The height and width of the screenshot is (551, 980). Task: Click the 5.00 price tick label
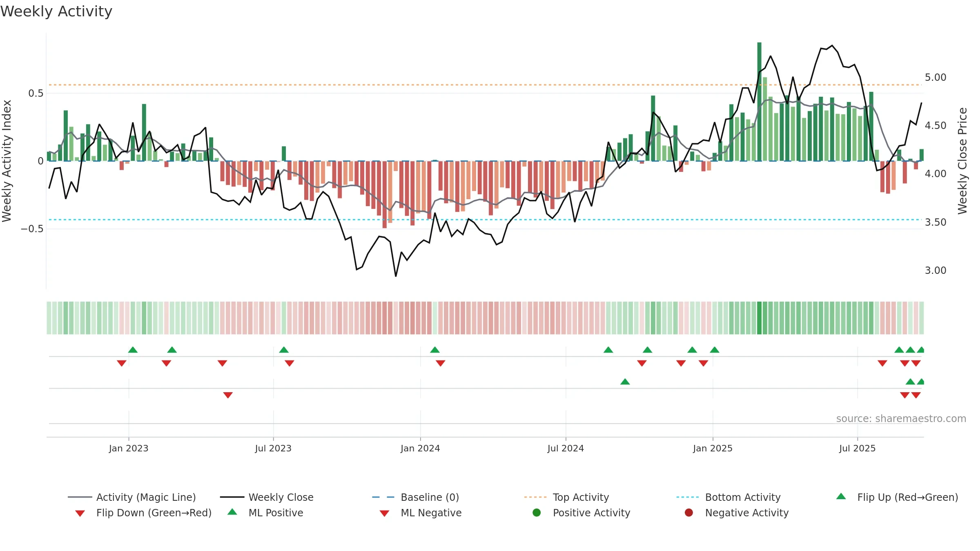[x=935, y=77]
